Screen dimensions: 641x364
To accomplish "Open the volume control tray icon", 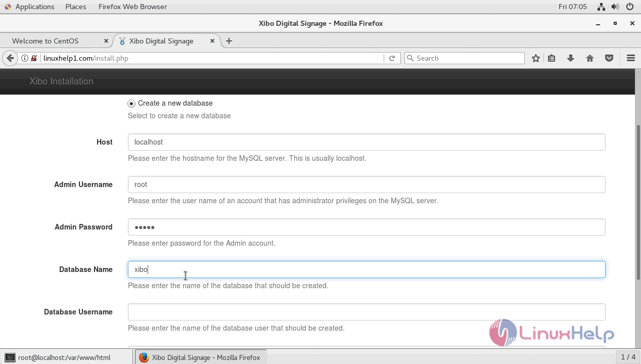I will point(615,7).
